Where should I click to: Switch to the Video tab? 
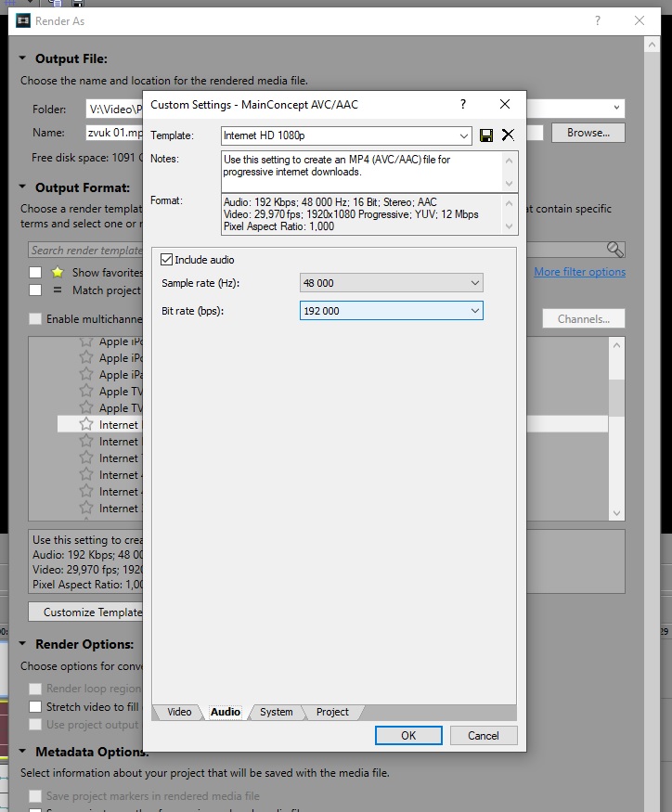click(x=179, y=712)
